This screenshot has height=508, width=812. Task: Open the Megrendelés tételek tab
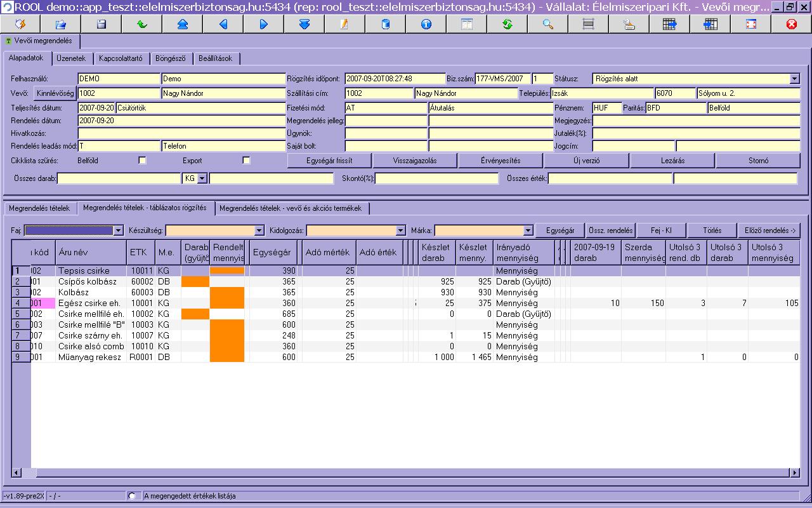click(39, 208)
